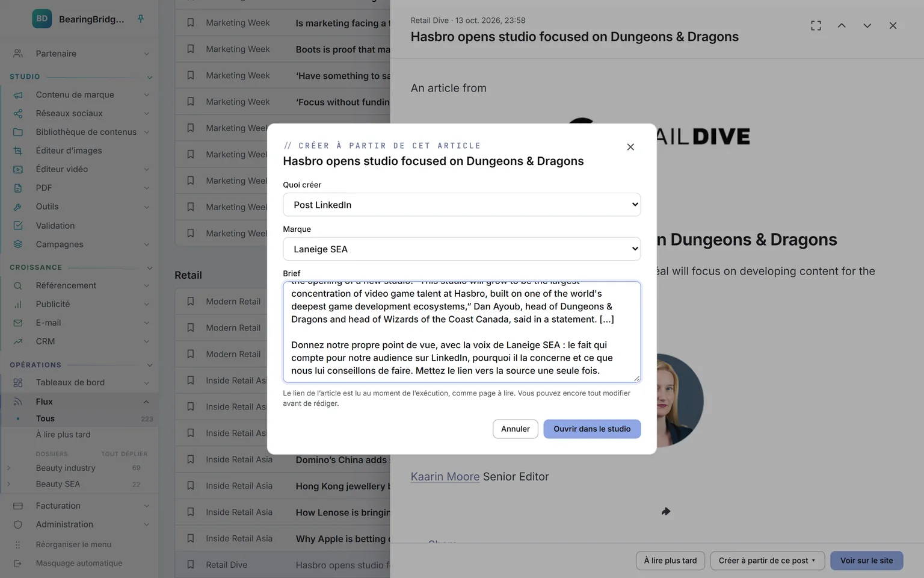Open Créer à partir de ce post dropdown
This screenshot has width=924, height=578.
point(768,561)
